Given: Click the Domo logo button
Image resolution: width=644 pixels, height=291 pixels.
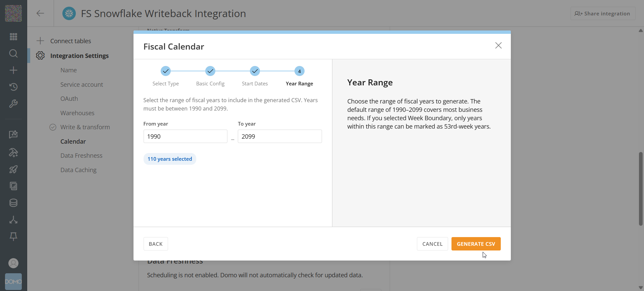Looking at the screenshot, I should tap(13, 282).
